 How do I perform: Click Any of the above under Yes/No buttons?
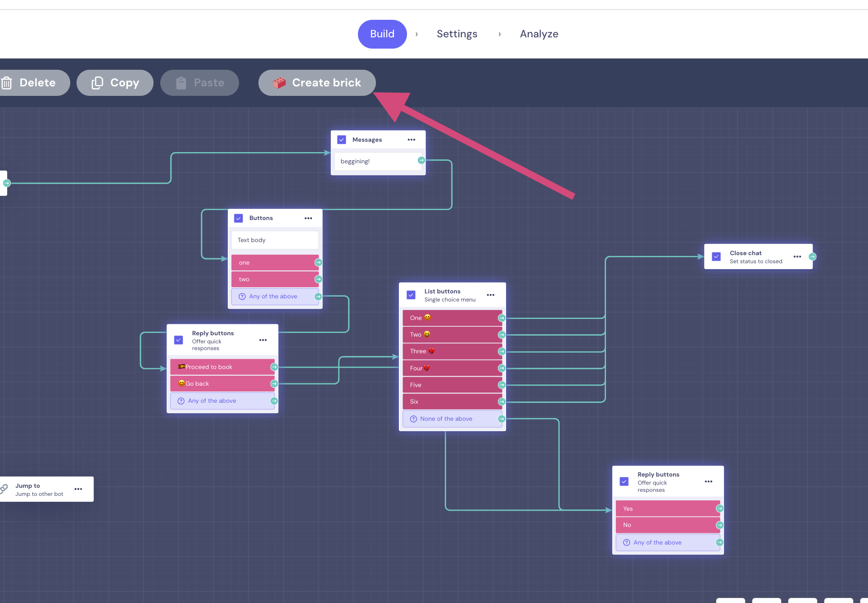pos(668,543)
